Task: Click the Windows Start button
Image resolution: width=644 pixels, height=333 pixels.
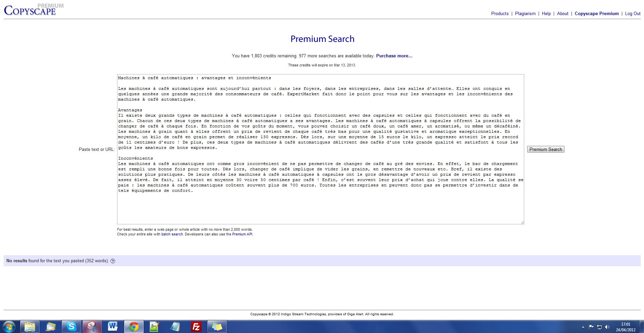Action: click(x=9, y=326)
